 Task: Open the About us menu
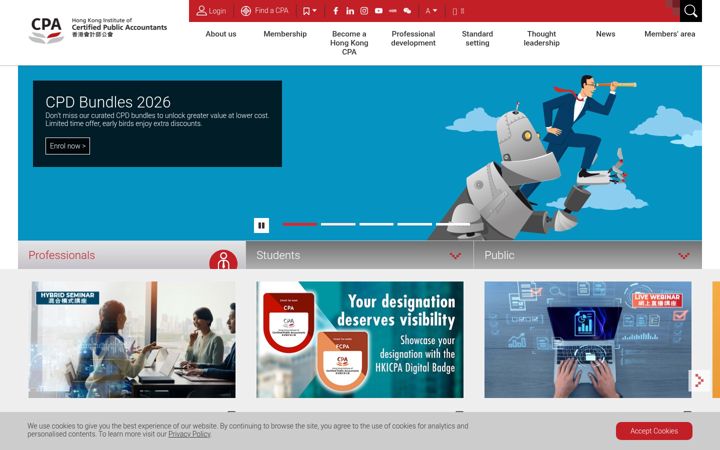tap(221, 34)
